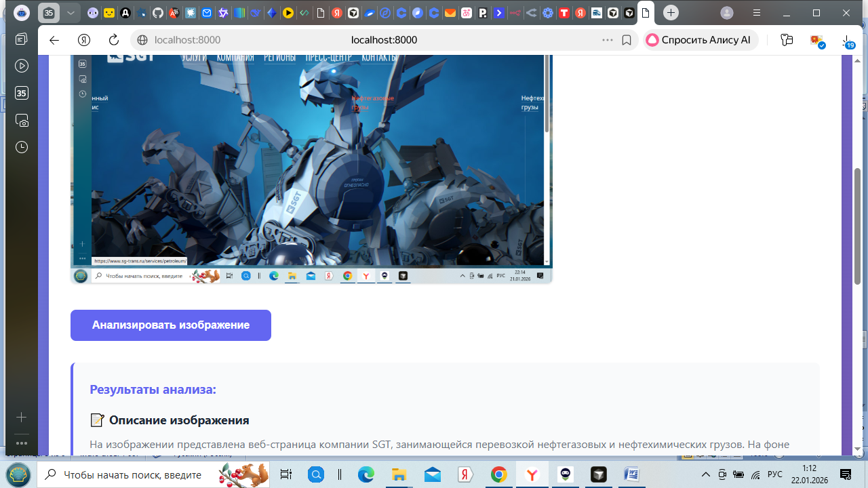Go back to the previous page

click(54, 40)
